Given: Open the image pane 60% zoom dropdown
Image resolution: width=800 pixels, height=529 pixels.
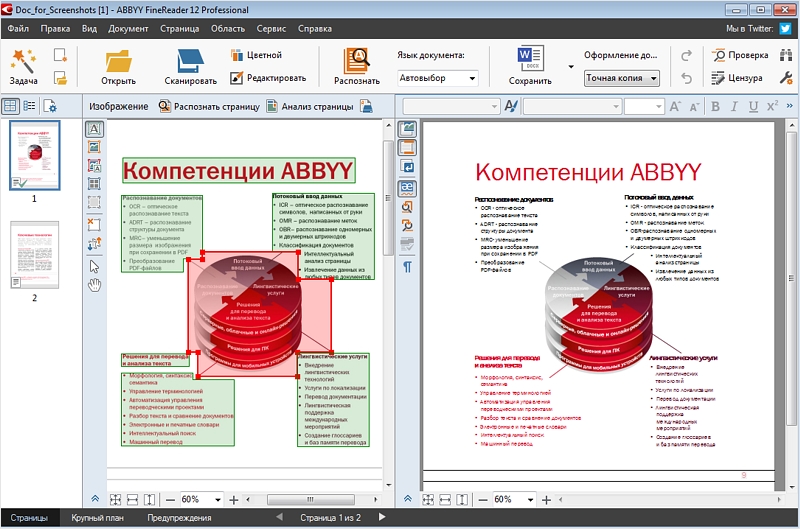Looking at the screenshot, I should 218,500.
